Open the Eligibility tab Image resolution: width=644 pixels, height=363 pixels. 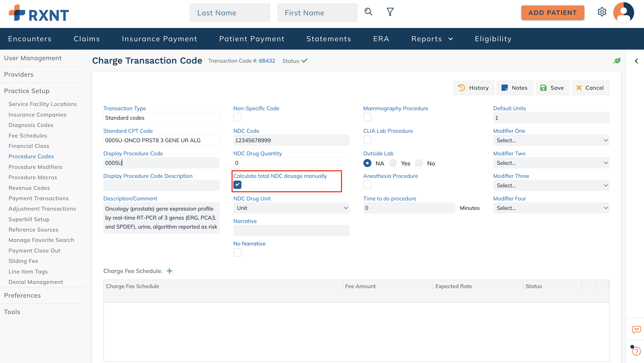[493, 39]
